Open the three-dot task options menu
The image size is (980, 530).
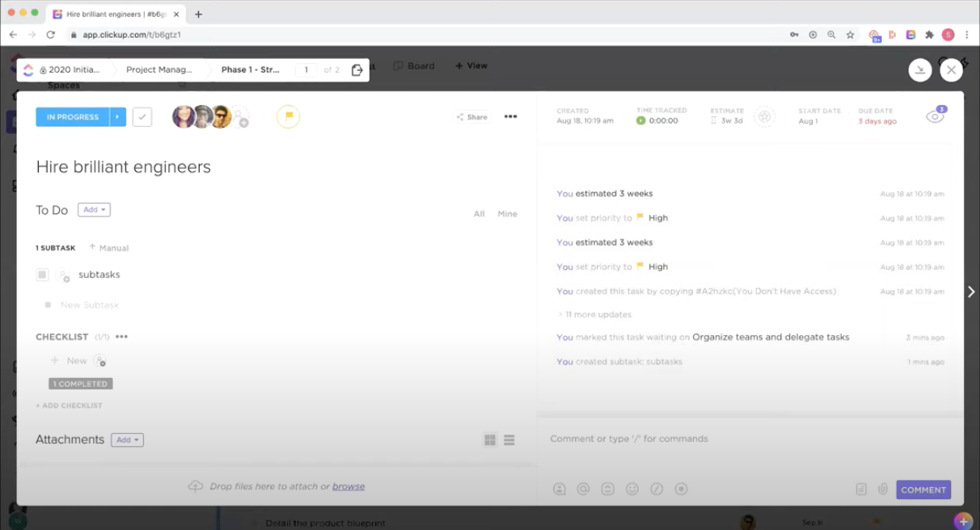510,117
